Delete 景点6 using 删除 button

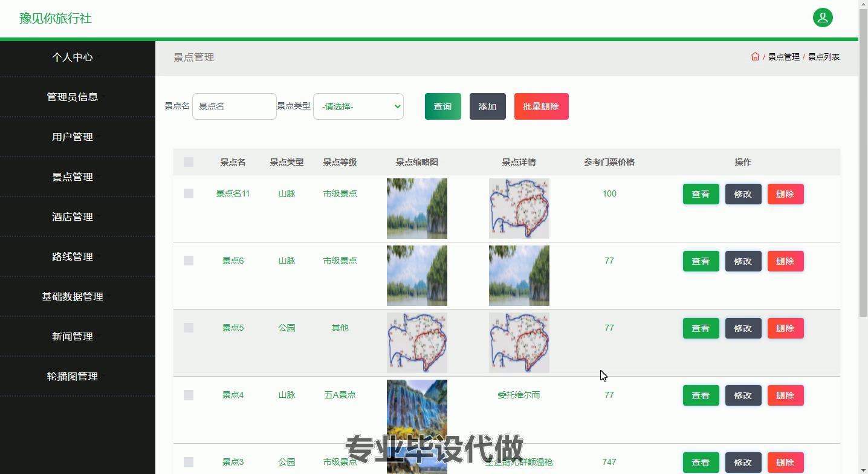pos(786,261)
